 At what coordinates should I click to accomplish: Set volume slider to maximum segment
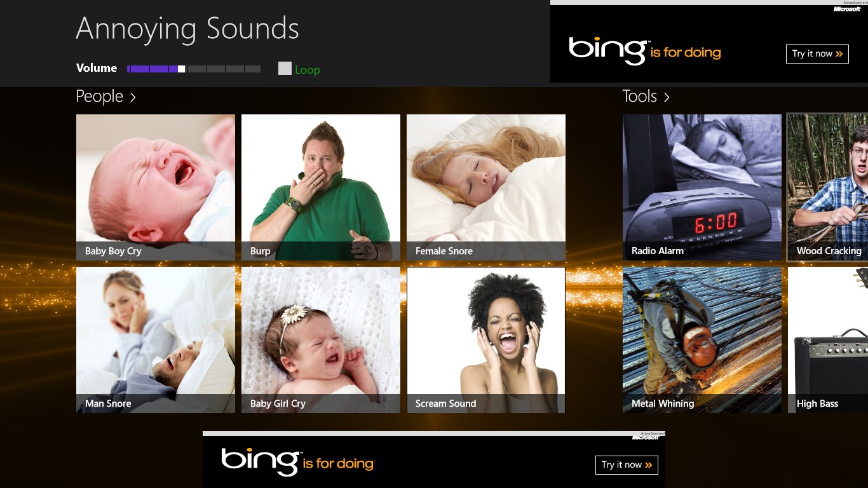(x=253, y=69)
